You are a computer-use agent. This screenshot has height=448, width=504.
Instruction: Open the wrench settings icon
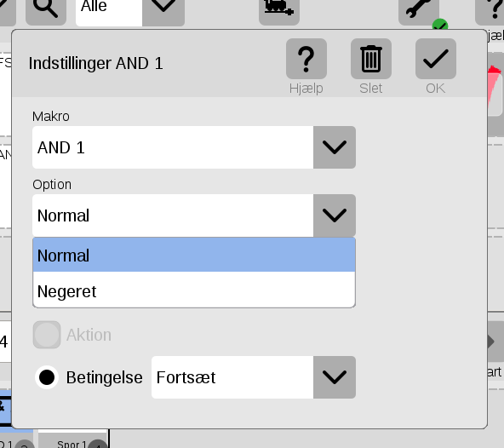(x=419, y=9)
